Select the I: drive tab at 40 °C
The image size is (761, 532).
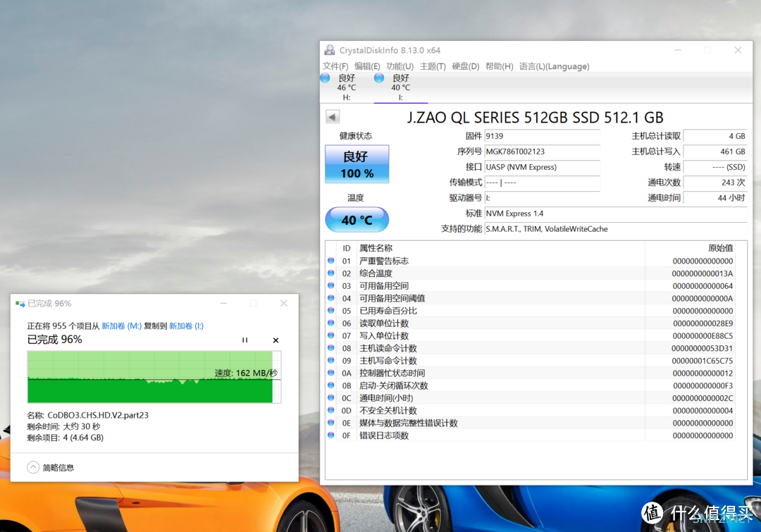401,87
